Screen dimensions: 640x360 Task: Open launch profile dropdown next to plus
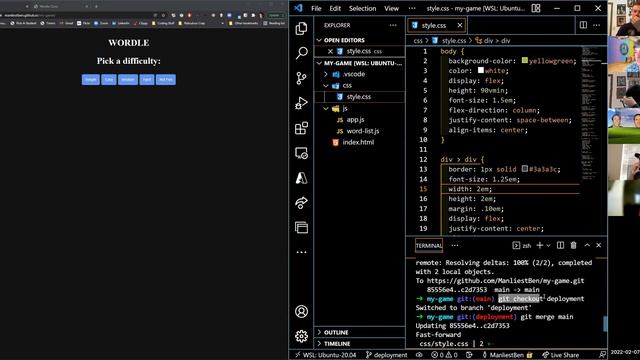pos(549,245)
